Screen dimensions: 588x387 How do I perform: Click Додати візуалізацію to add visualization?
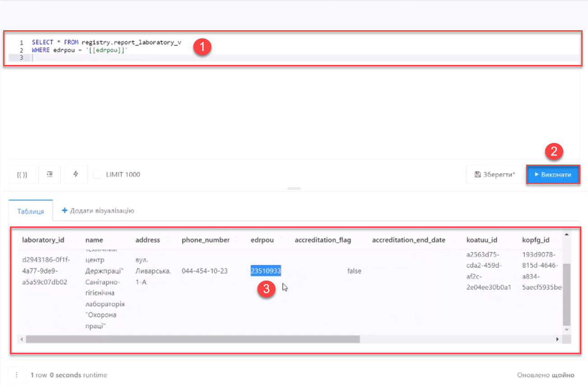98,211
